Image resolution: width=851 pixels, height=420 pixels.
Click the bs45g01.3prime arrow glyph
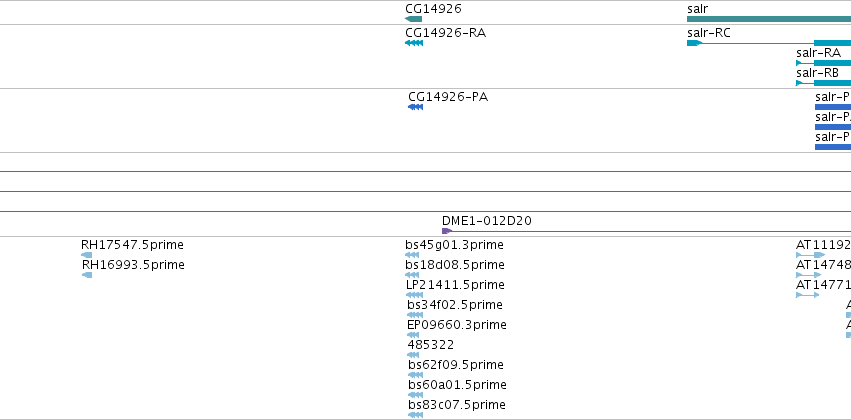[412, 255]
